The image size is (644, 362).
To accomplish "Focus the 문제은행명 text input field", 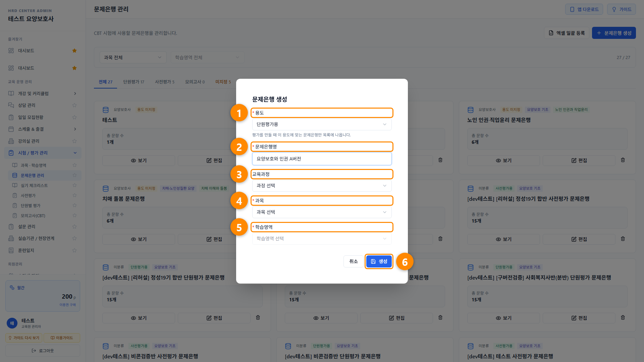I will pos(322,159).
